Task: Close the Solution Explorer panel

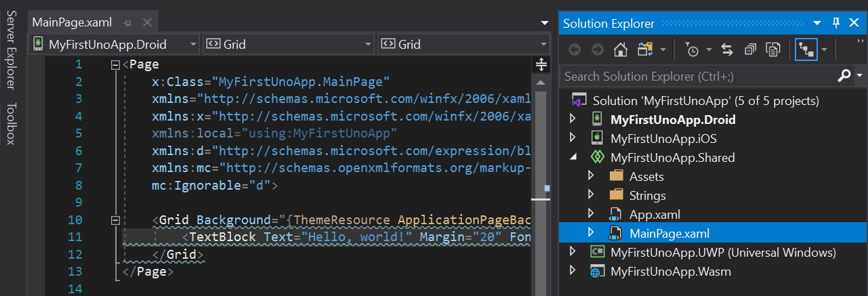Action: point(854,23)
